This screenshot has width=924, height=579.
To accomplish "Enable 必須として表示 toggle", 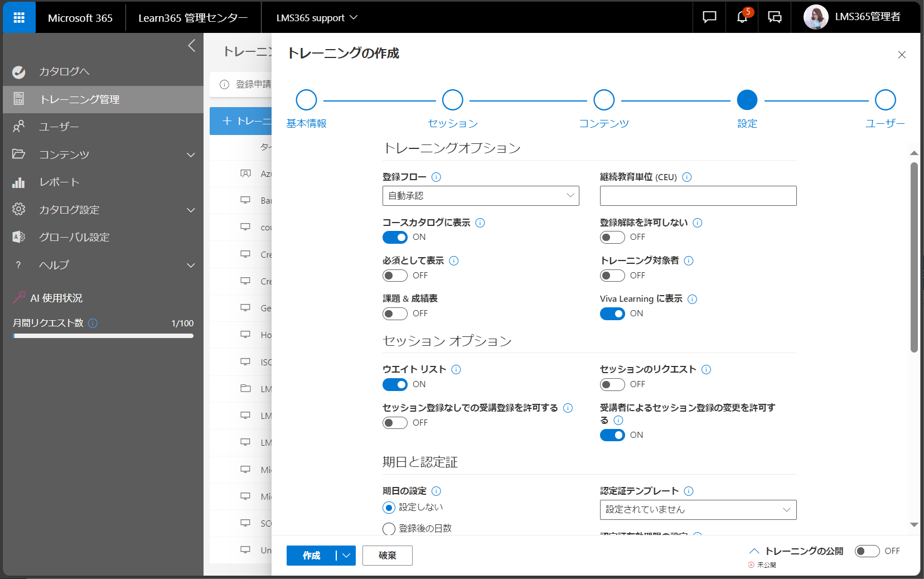I will (x=395, y=276).
